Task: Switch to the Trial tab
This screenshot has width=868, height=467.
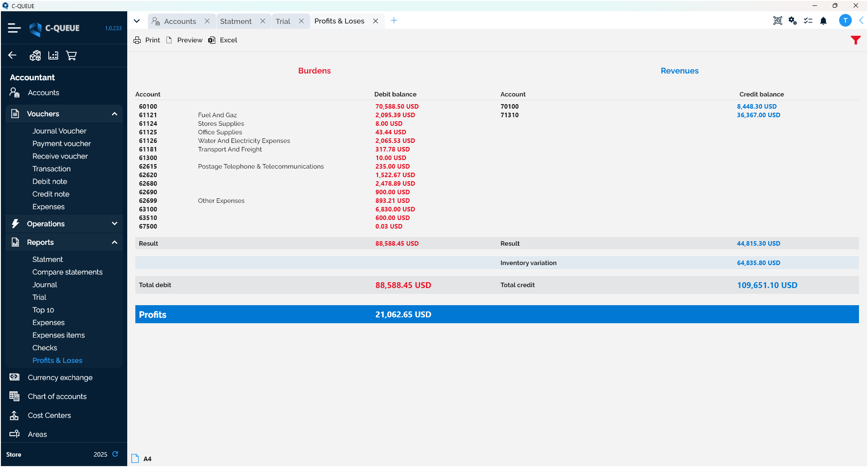Action: [283, 21]
